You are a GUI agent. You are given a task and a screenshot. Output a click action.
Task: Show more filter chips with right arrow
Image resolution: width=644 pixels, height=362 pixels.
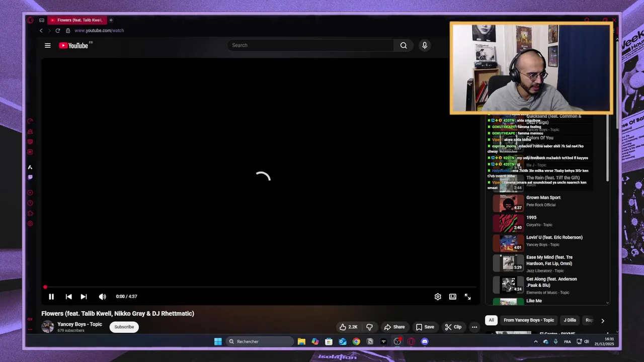603,320
